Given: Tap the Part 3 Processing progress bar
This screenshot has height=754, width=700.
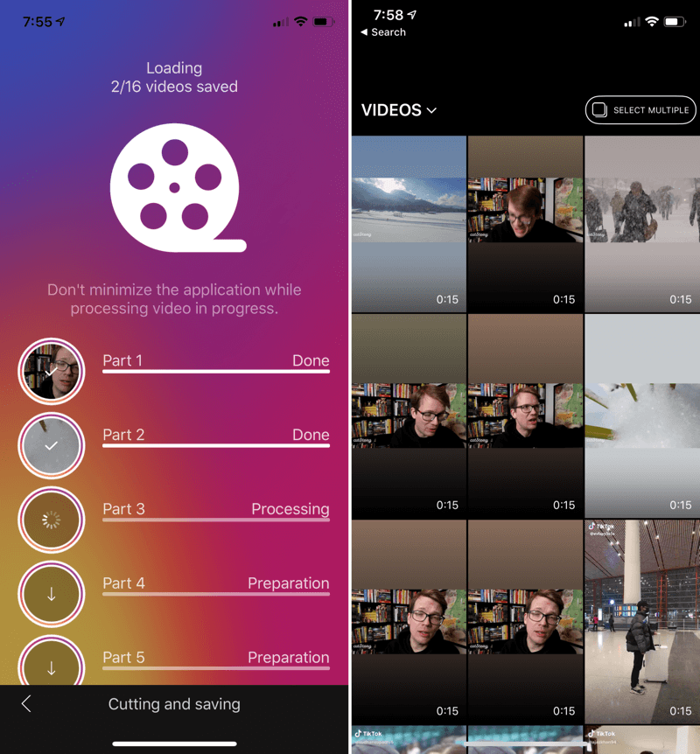Looking at the screenshot, I should tap(215, 520).
